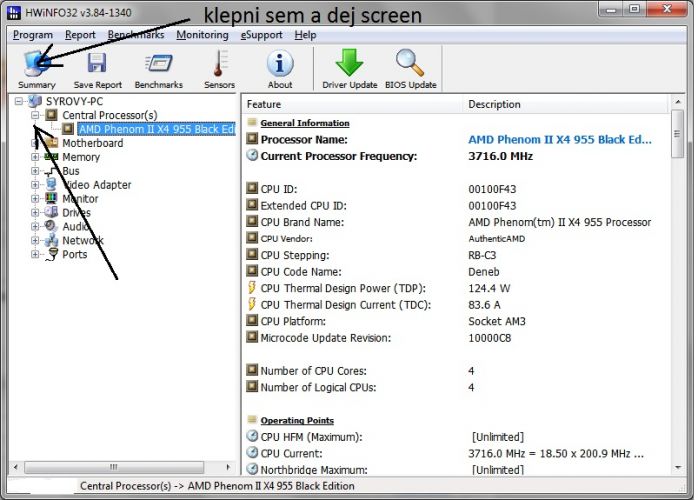
Task: Click the status bar processor path text
Action: [217, 486]
